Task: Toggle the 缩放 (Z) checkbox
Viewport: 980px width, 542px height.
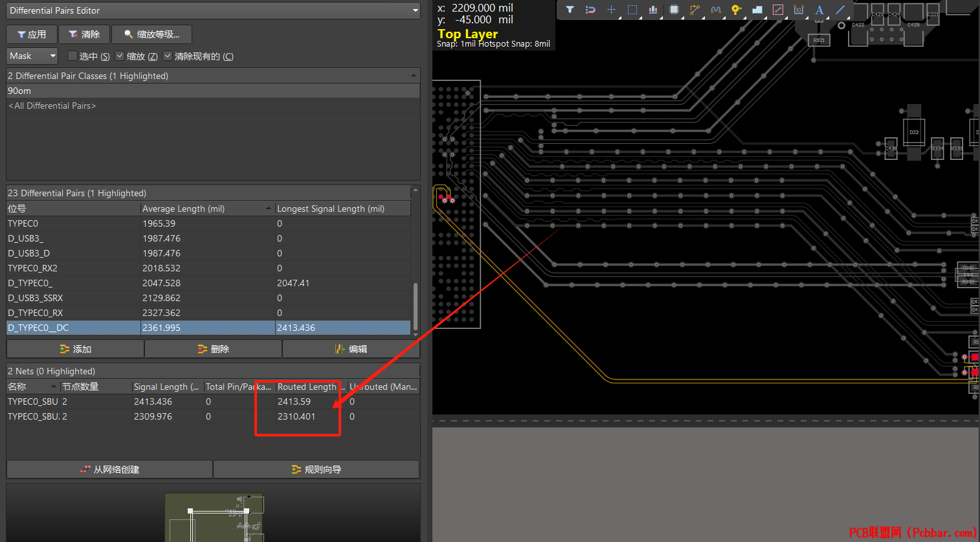Action: coord(120,56)
